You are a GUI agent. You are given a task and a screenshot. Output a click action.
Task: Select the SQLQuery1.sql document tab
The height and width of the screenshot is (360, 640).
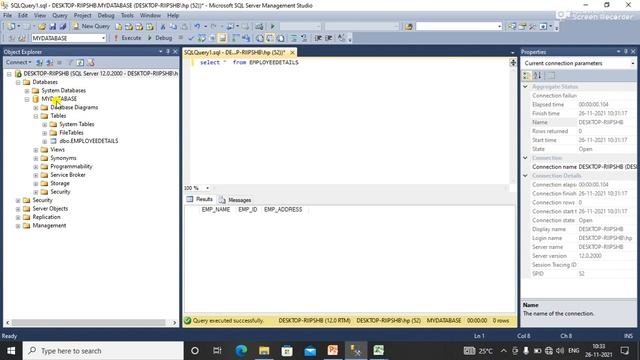pos(234,53)
